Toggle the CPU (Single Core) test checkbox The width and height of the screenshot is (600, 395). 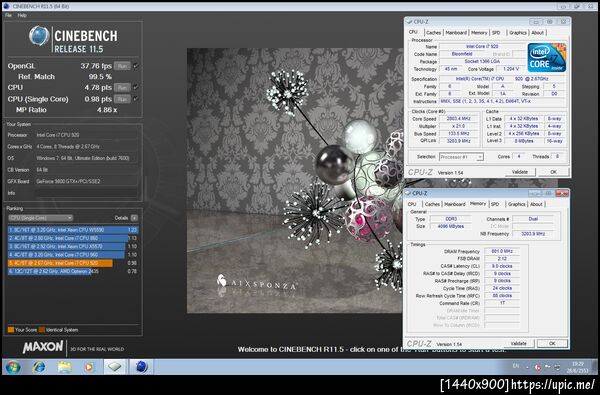136,99
